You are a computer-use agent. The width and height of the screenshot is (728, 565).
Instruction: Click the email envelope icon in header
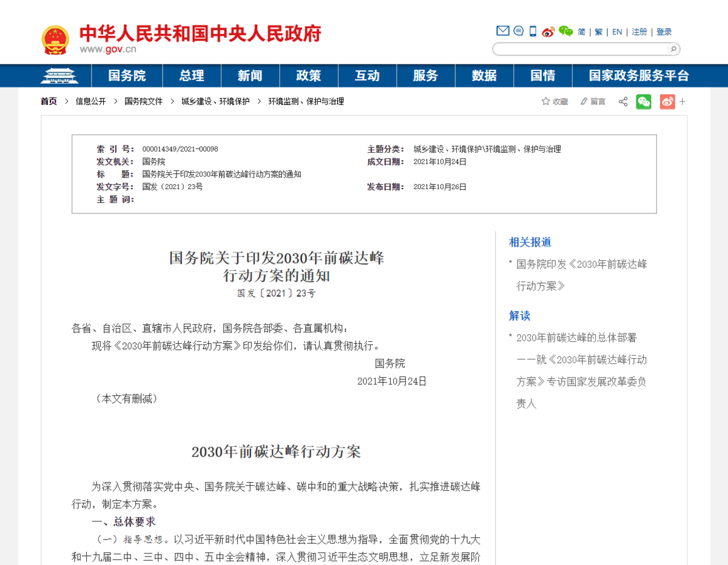[502, 31]
